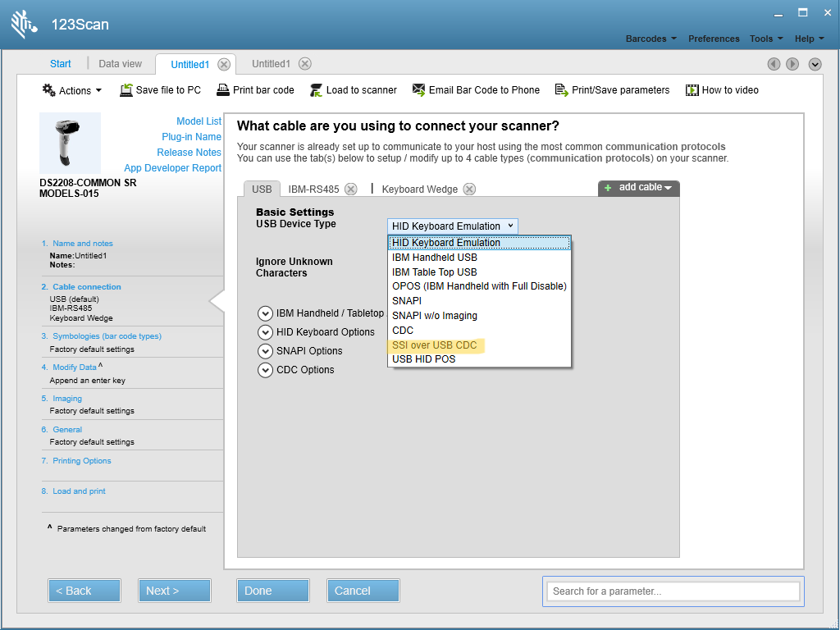Click the Print bar code icon

click(x=224, y=90)
